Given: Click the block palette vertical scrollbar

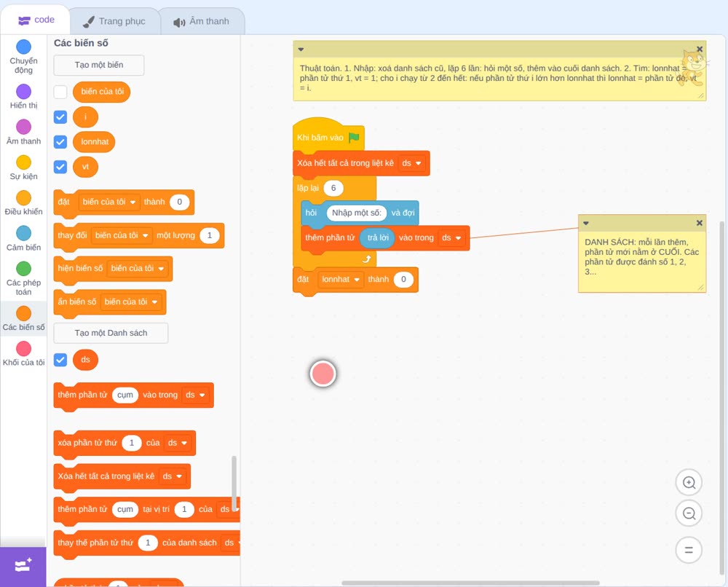Looking at the screenshot, I should pos(234,483).
